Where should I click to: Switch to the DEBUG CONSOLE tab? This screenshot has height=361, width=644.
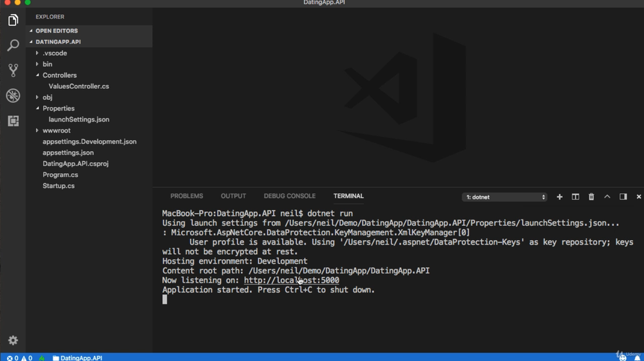(x=290, y=196)
